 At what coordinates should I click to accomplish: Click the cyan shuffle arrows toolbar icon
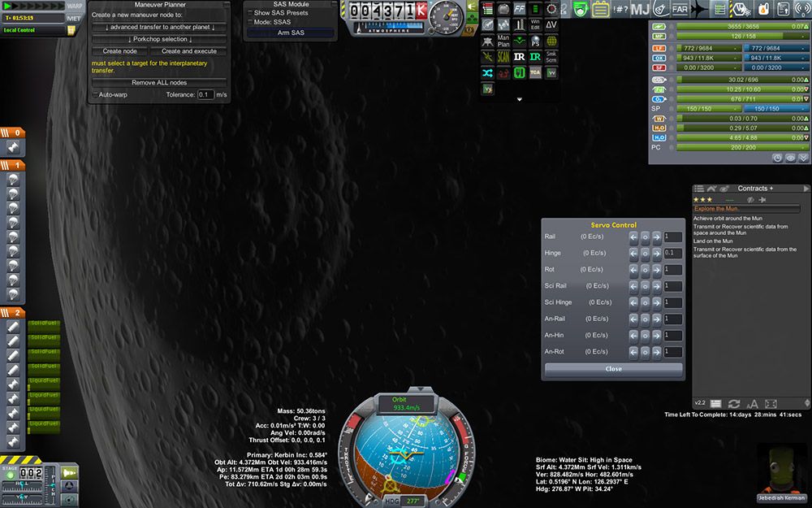pos(487,73)
